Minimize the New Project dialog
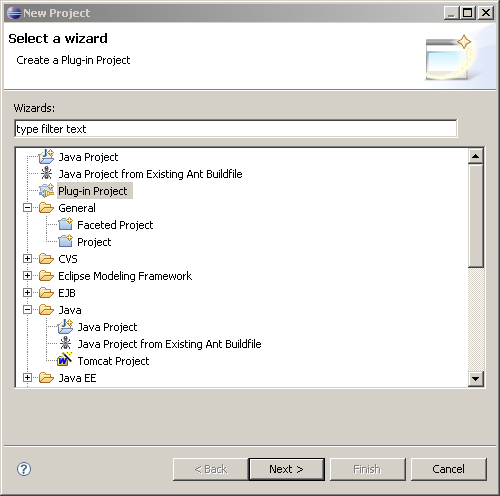This screenshot has width=500, height=496. [x=452, y=13]
